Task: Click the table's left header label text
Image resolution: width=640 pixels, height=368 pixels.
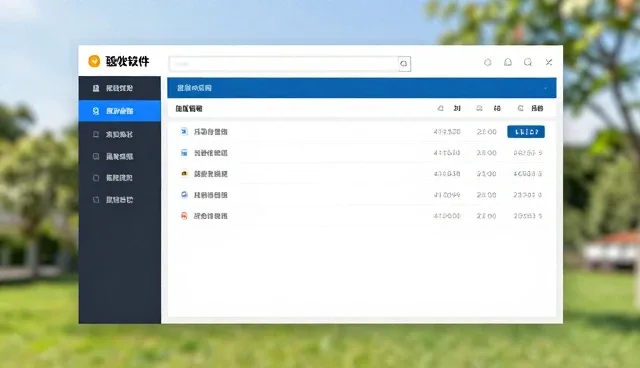Action: (x=189, y=109)
